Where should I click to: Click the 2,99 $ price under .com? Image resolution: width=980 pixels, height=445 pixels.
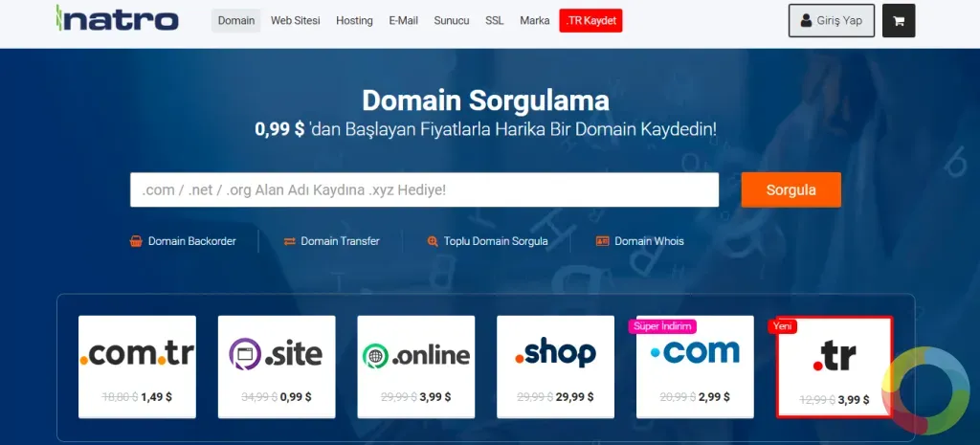(x=714, y=397)
